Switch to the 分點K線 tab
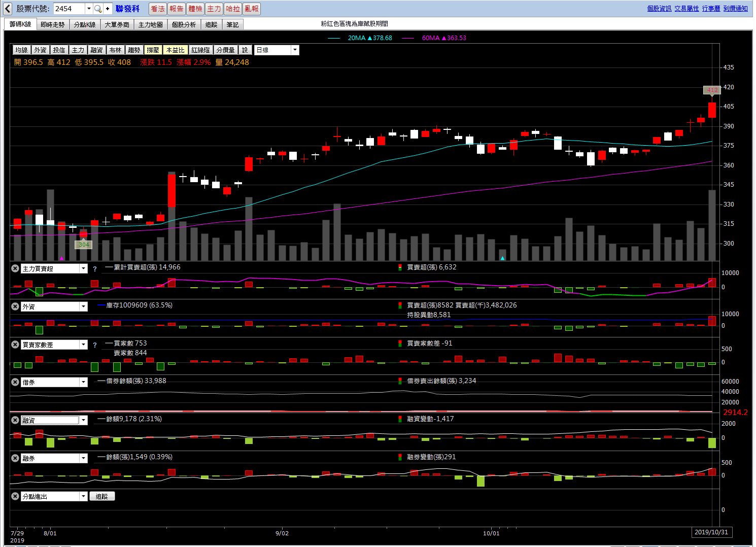 pyautogui.click(x=85, y=24)
